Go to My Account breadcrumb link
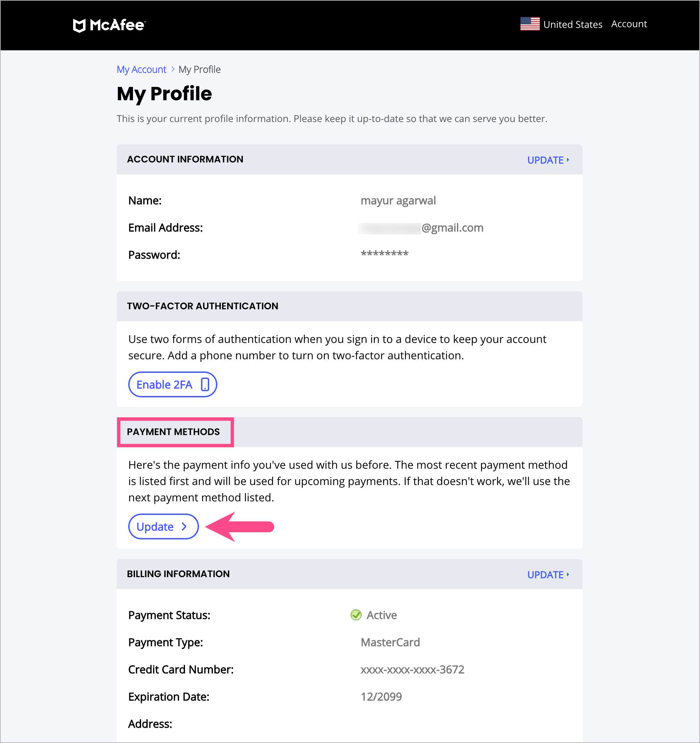The image size is (700, 743). tap(141, 70)
